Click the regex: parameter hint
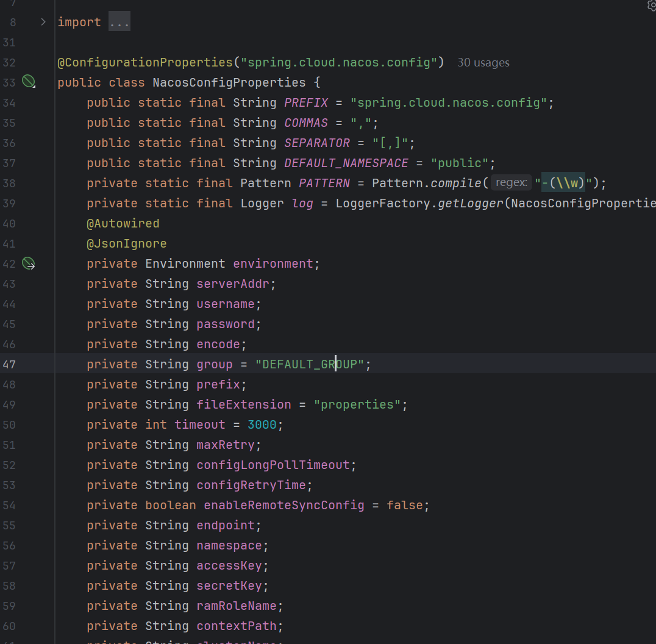 511,183
